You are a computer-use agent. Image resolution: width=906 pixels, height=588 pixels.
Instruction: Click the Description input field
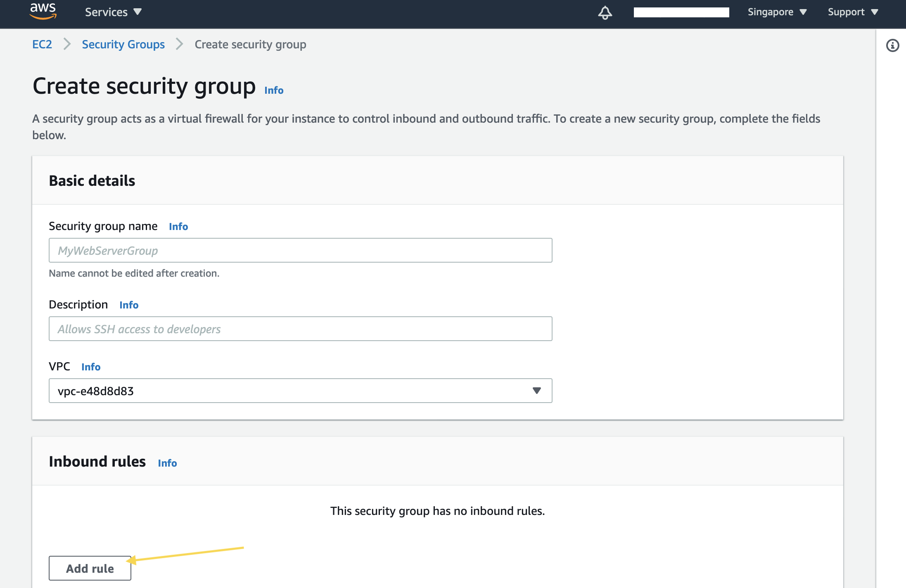300,329
